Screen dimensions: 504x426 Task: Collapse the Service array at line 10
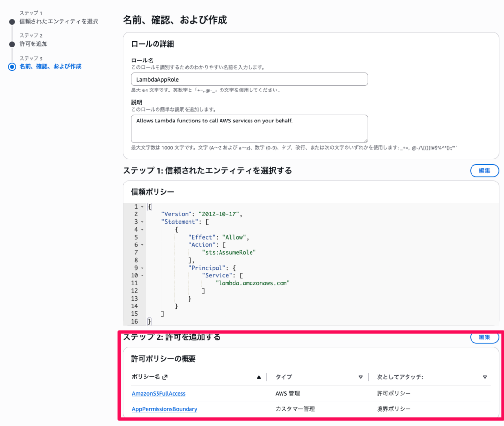pyautogui.click(x=142, y=275)
